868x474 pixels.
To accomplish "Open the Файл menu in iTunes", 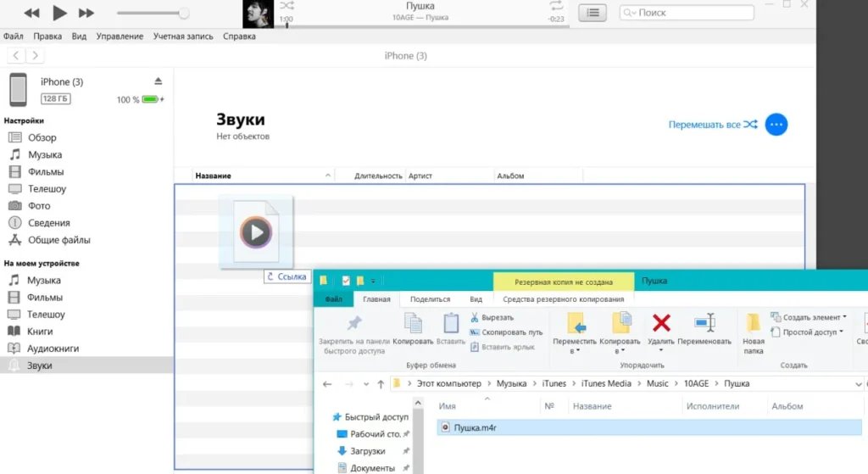I will click(14, 36).
